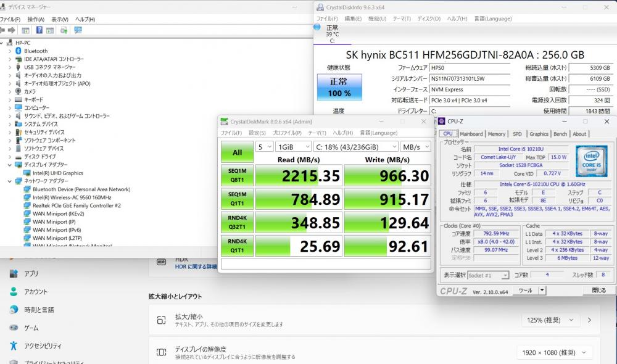Switch to the Memory tab in CPU-Z
This screenshot has width=617, height=364.
click(496, 134)
